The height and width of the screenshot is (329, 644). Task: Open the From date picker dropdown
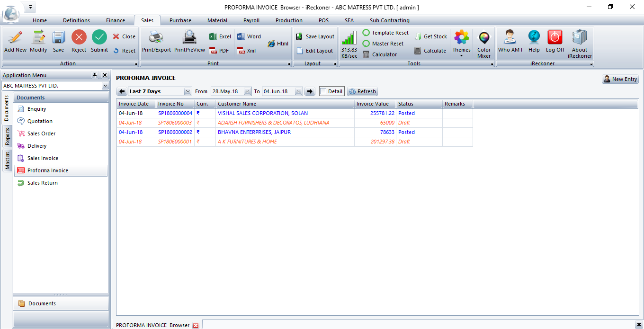click(247, 91)
